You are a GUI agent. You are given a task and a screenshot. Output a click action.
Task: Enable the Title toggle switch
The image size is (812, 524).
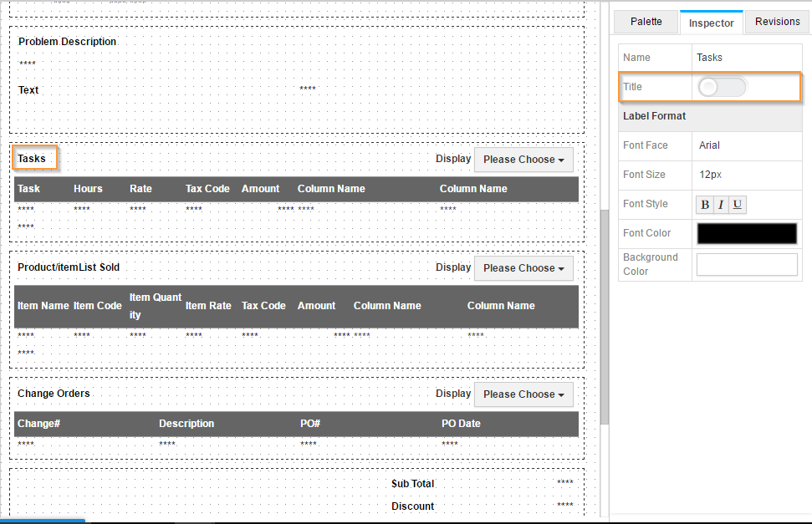pos(721,87)
